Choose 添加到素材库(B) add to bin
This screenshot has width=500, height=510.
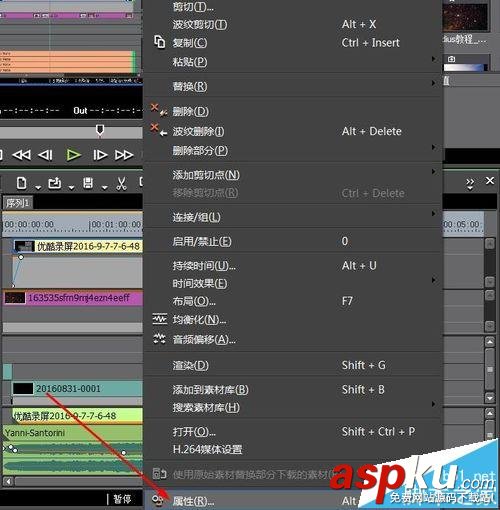click(x=293, y=389)
